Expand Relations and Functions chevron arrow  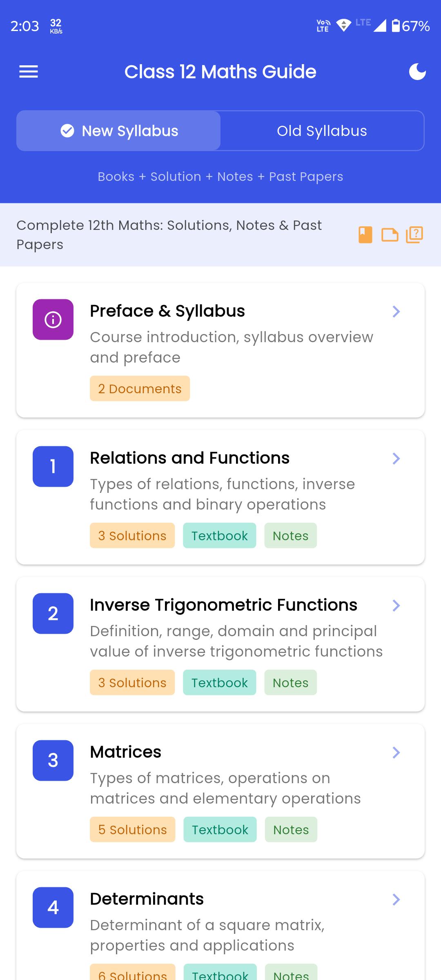pos(396,459)
